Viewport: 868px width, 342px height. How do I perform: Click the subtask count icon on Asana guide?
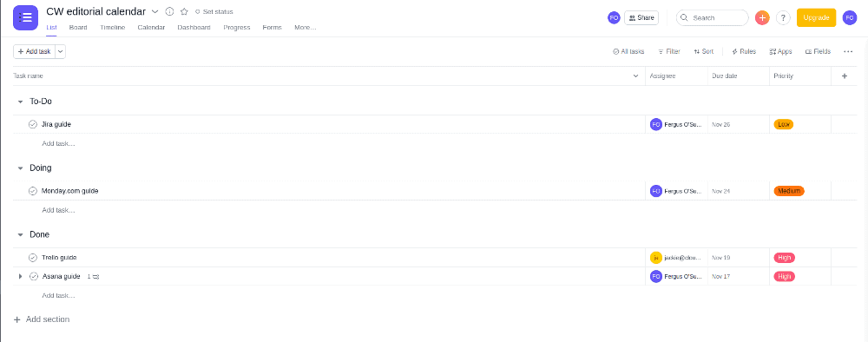94,276
